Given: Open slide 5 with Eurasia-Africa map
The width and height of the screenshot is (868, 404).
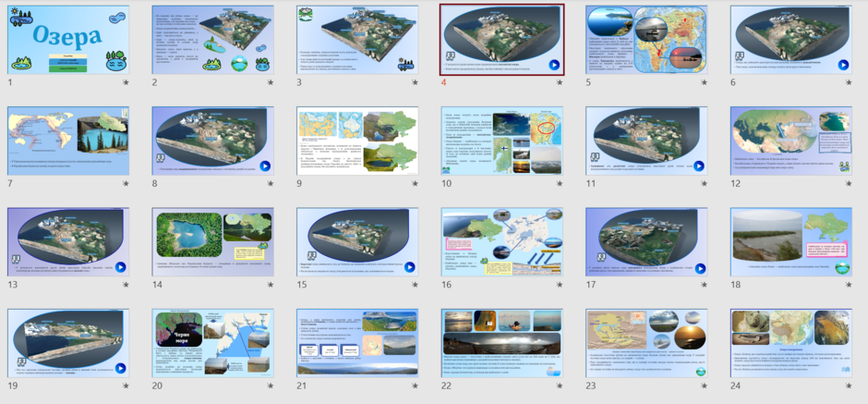Looking at the screenshot, I should [x=646, y=40].
